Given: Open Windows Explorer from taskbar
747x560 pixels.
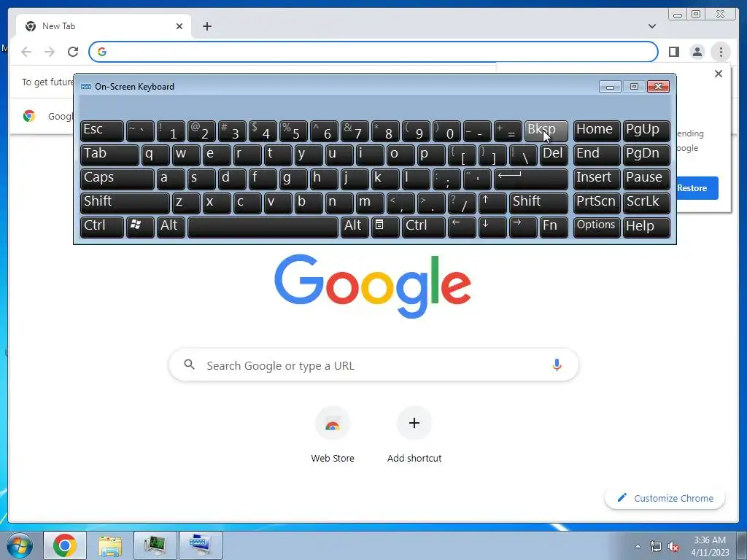Looking at the screenshot, I should coord(110,545).
